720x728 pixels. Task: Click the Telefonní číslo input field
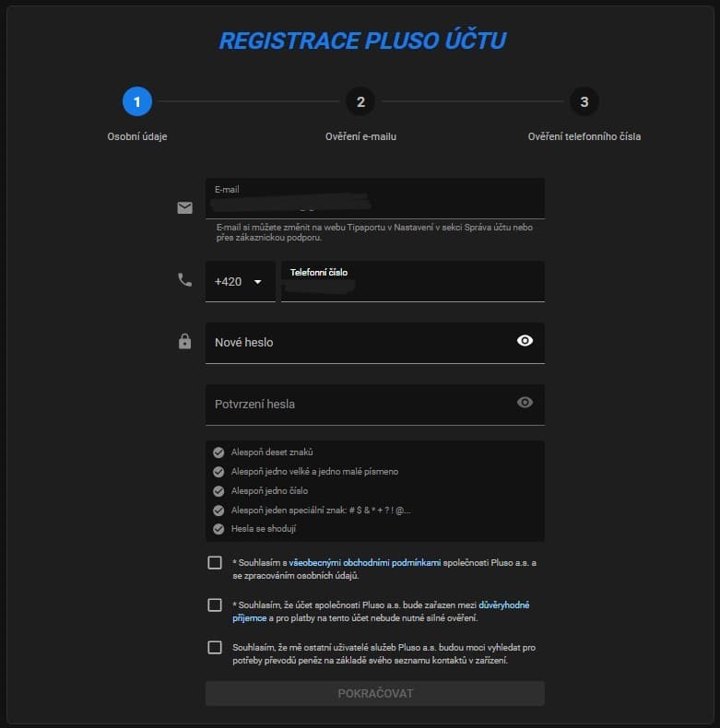click(x=413, y=281)
